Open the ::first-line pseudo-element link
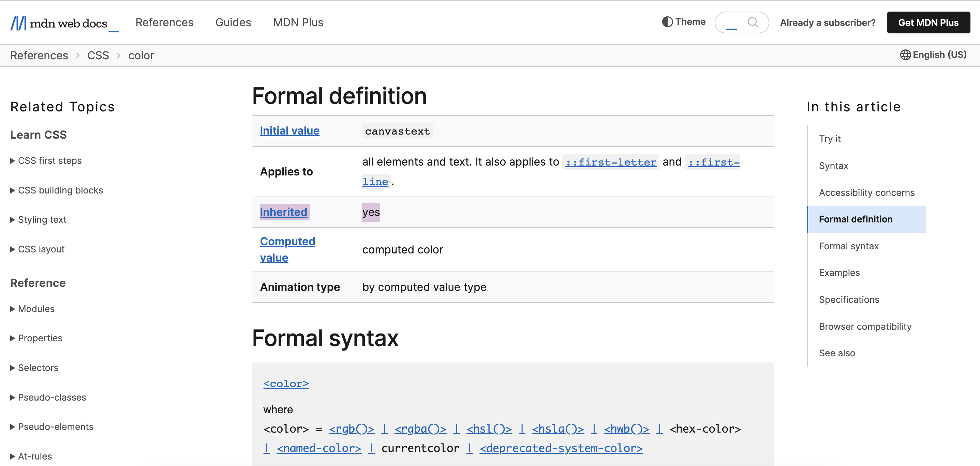This screenshot has width=980, height=466. tap(714, 162)
